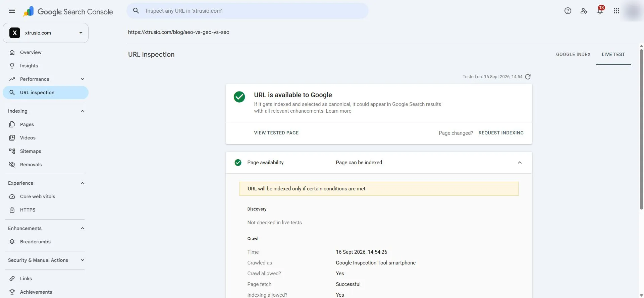Open the certain conditions link
The image size is (644, 298).
[327, 189]
